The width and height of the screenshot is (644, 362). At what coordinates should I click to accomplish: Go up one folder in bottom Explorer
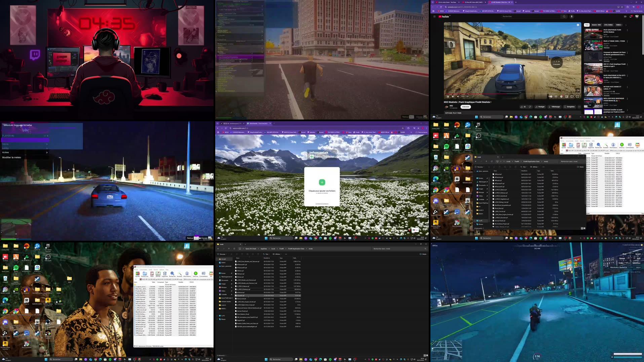tap(229, 249)
